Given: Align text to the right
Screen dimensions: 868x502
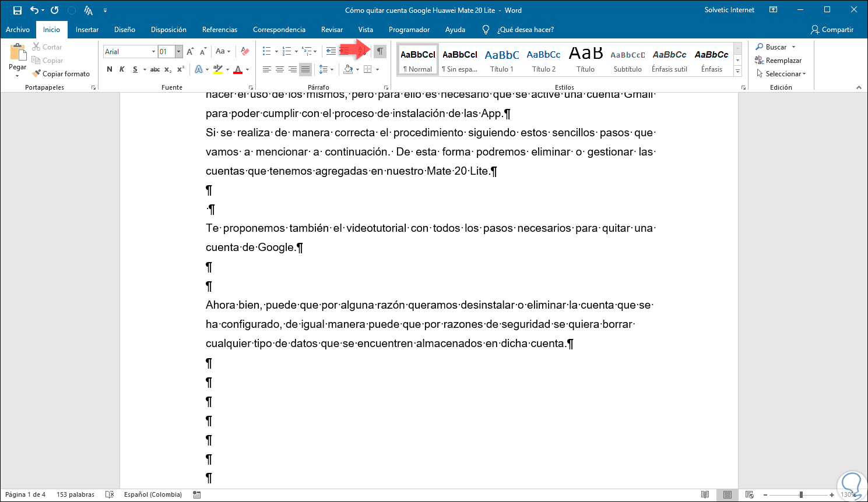Looking at the screenshot, I should (x=293, y=69).
